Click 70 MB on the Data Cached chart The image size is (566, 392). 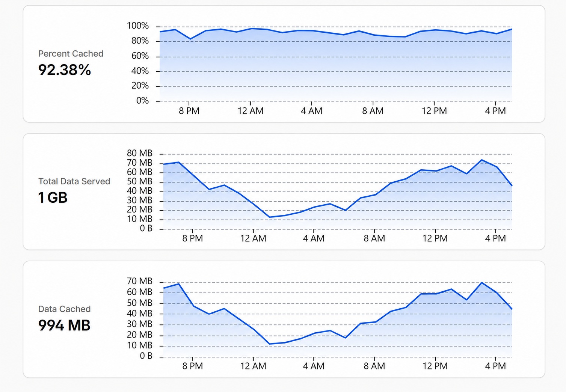pos(140,281)
